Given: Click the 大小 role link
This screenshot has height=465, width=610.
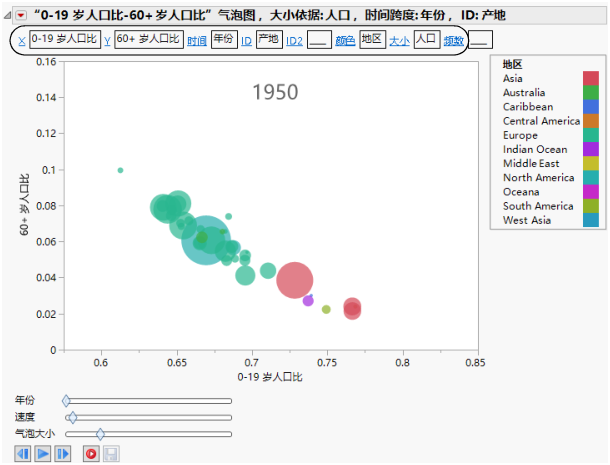Looking at the screenshot, I should [400, 41].
